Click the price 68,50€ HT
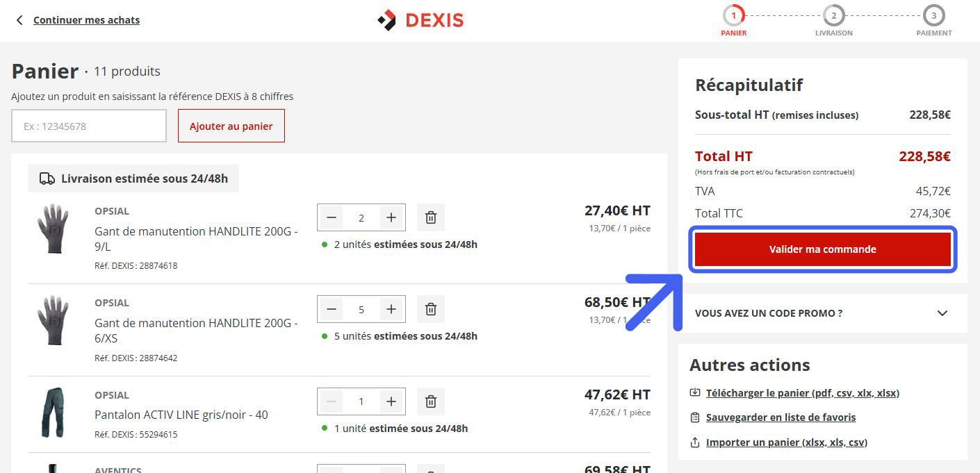Viewport: 980px width, 473px height. [617, 302]
